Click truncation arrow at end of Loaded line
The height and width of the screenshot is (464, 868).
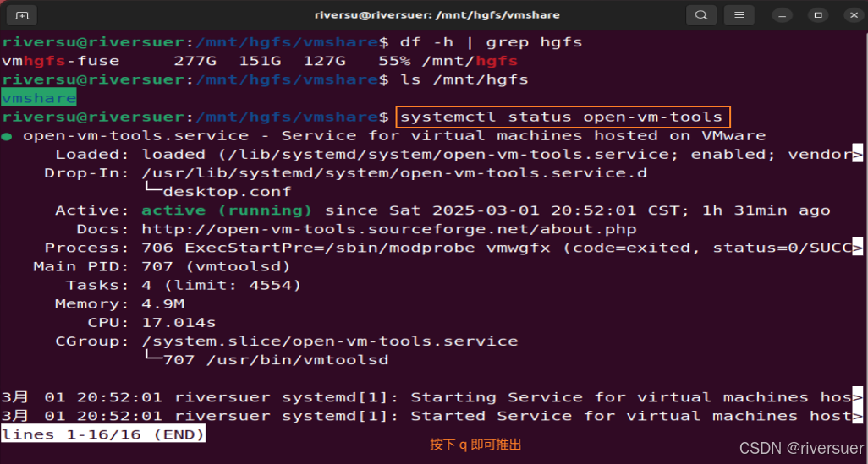tap(858, 155)
